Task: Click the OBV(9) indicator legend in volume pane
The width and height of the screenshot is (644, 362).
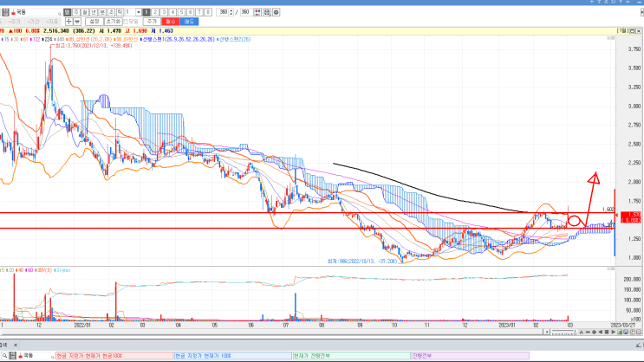Action: (44, 270)
